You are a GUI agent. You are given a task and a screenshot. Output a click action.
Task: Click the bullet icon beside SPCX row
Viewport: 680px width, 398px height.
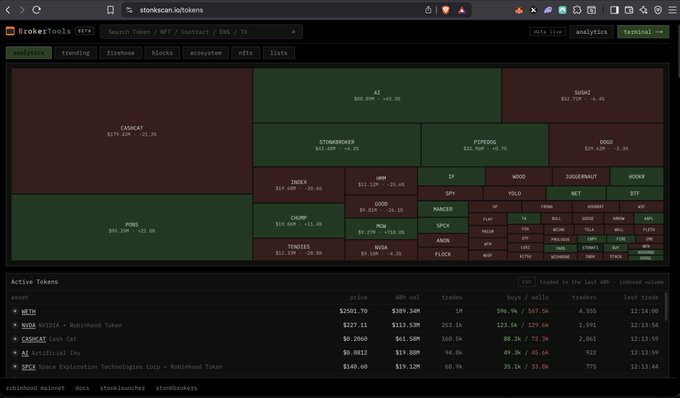pyautogui.click(x=15, y=367)
